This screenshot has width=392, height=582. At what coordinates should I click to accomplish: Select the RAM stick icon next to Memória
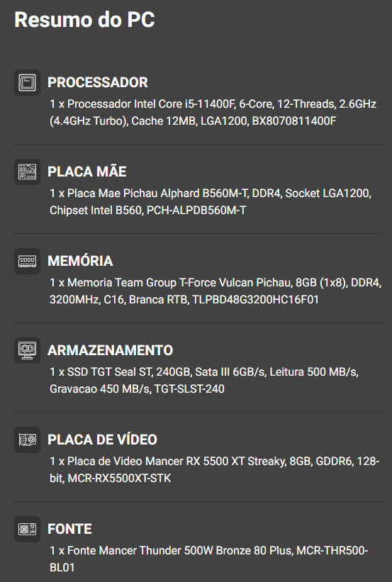[x=27, y=262]
